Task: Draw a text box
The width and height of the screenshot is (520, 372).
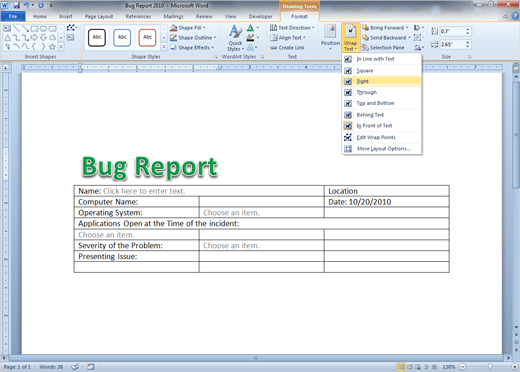Action: pos(70,38)
